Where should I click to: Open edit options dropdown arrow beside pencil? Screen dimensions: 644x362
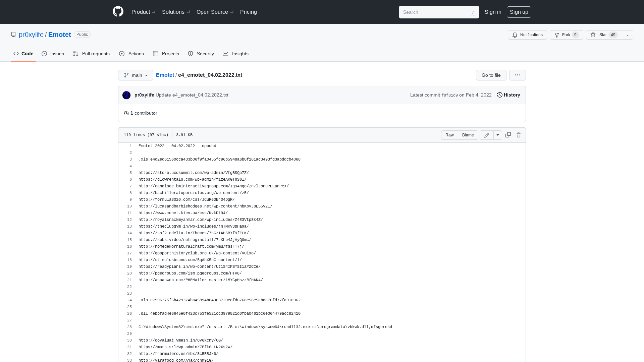click(498, 135)
